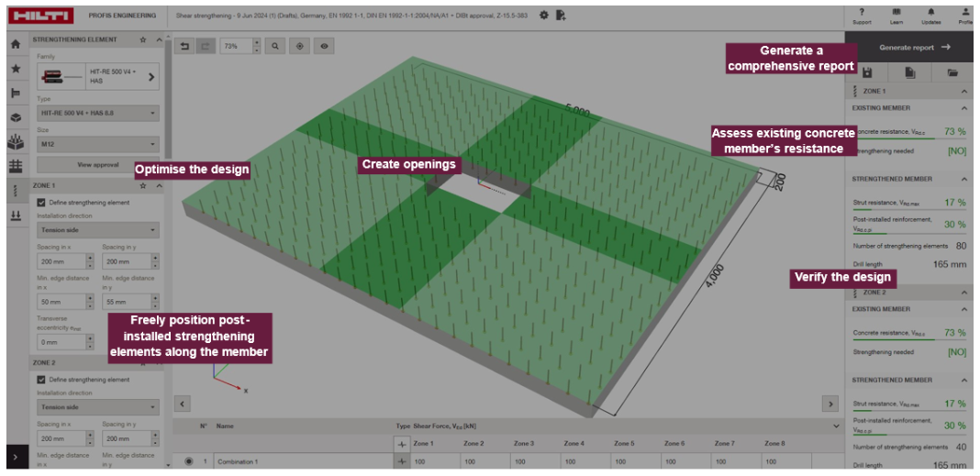Favorite the Strengthening Element section star

[143, 39]
